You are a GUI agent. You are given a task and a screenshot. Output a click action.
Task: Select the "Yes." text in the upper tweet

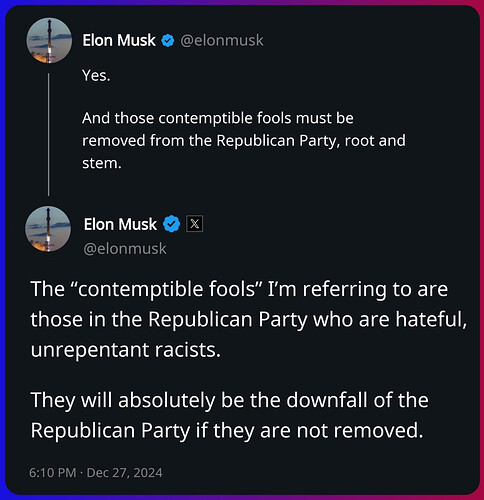coord(96,76)
